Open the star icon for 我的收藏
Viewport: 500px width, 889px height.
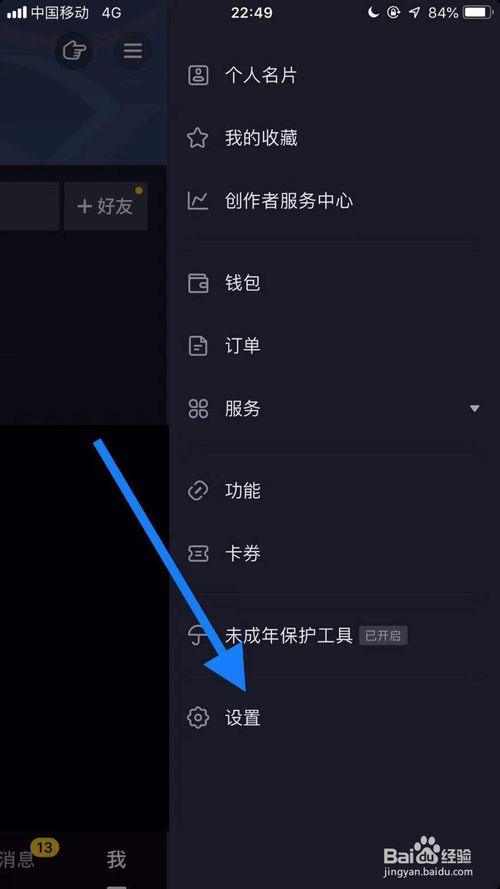point(198,138)
